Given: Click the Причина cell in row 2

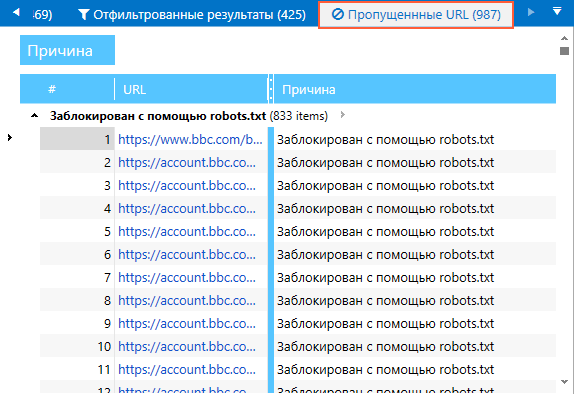Looking at the screenshot, I should point(415,163).
